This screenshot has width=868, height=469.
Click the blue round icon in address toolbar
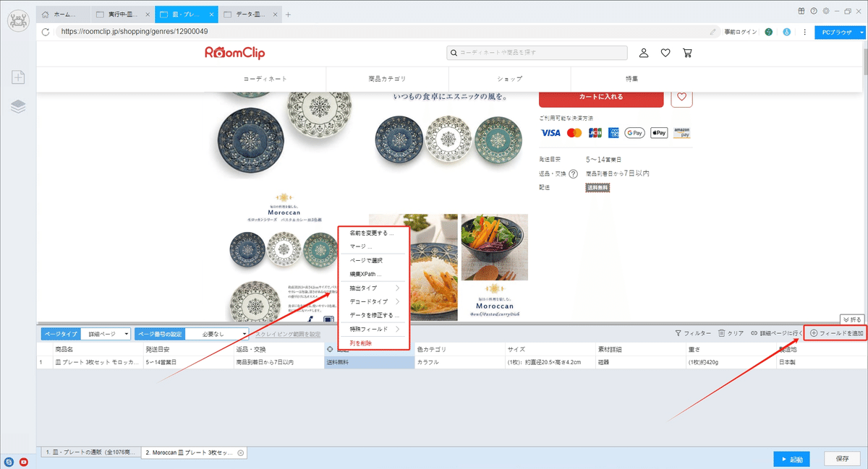786,32
